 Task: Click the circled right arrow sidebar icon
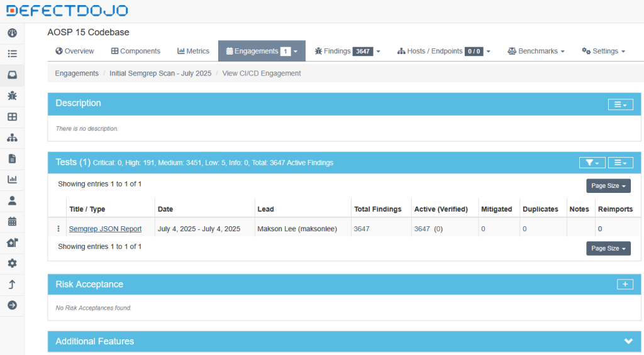(x=13, y=305)
